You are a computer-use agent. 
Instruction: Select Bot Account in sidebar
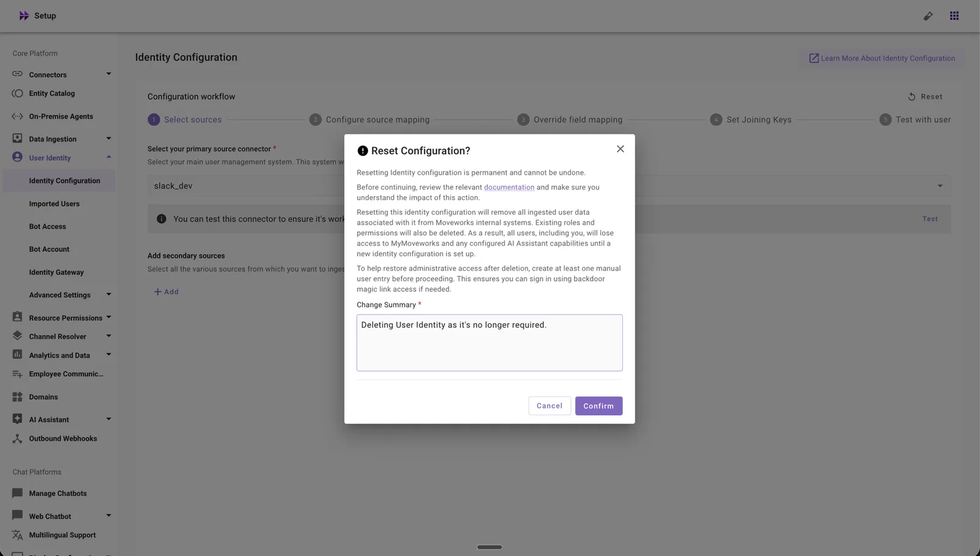tap(49, 249)
